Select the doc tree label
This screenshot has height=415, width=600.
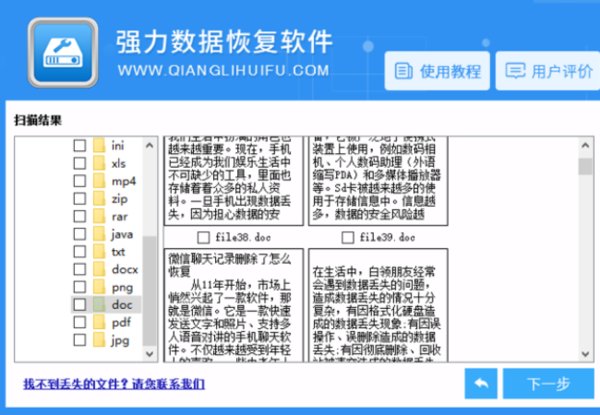tap(122, 305)
